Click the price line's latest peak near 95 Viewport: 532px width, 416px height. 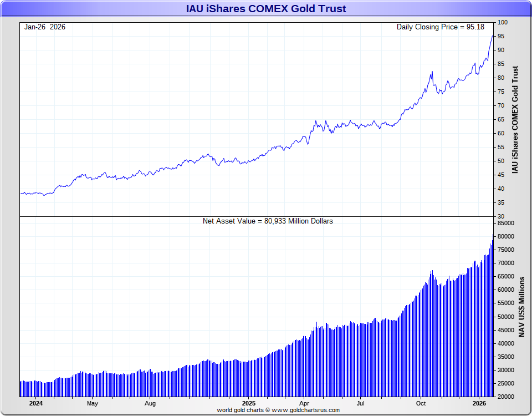click(x=492, y=36)
